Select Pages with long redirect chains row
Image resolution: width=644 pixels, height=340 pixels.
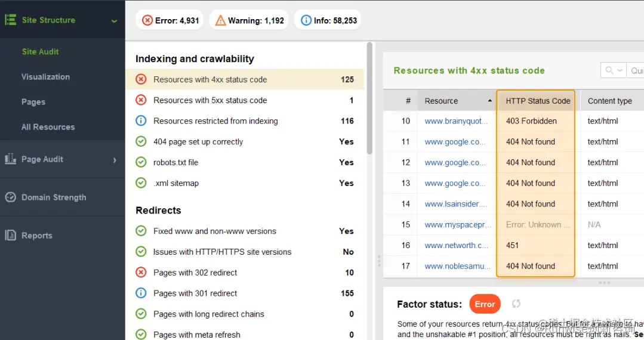click(245, 314)
